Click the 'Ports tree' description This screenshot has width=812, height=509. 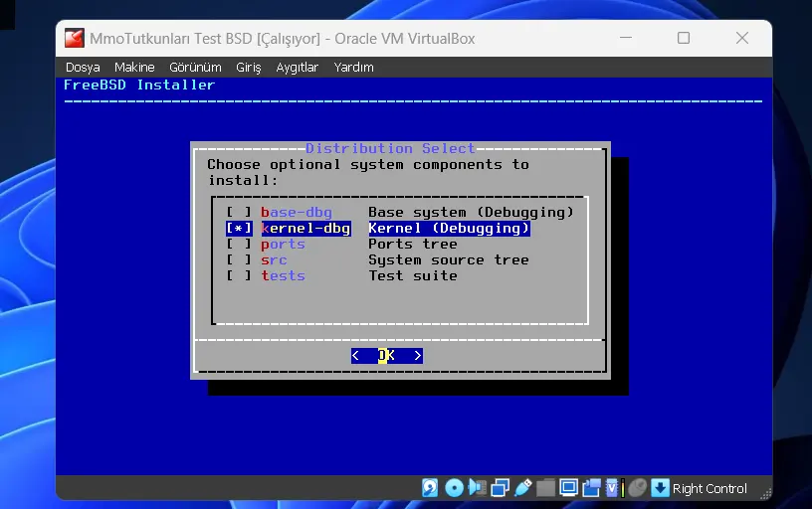click(x=413, y=245)
